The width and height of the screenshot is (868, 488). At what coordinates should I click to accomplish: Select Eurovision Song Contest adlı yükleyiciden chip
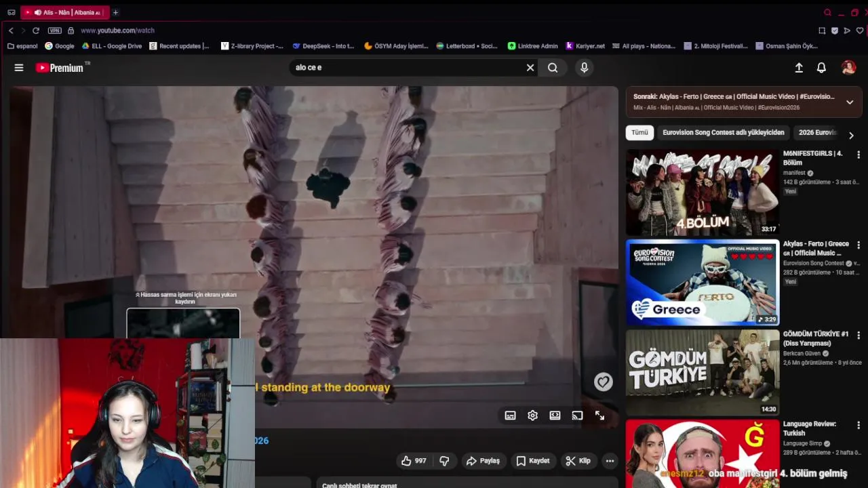pos(723,133)
